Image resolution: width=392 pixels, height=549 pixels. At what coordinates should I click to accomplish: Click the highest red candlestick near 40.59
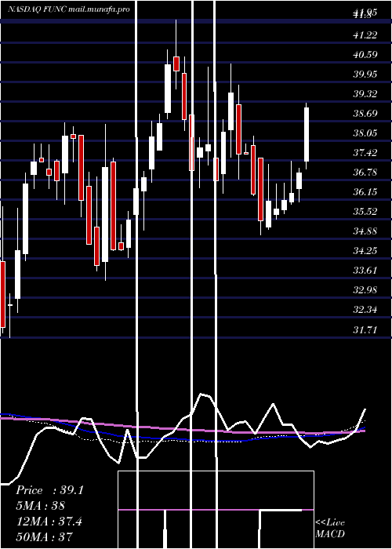click(x=176, y=64)
